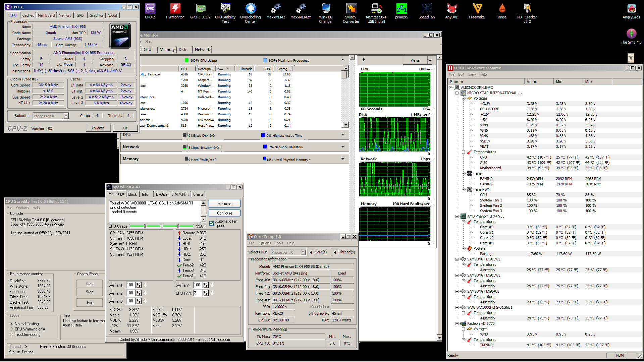Screen dimensions: 644x362
Task: Launch PDF Cracker v3.2 icon
Action: pyautogui.click(x=527, y=13)
